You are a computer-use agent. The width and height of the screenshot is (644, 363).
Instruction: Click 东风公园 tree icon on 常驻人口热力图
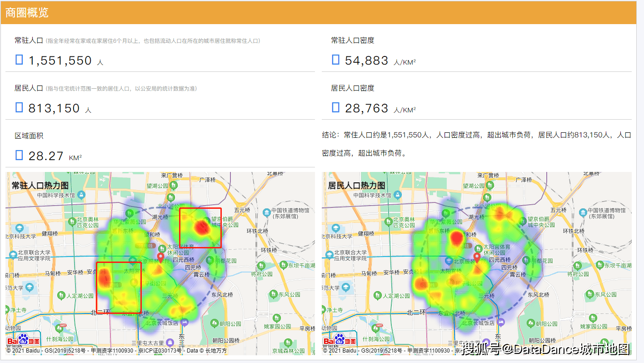[x=273, y=294]
